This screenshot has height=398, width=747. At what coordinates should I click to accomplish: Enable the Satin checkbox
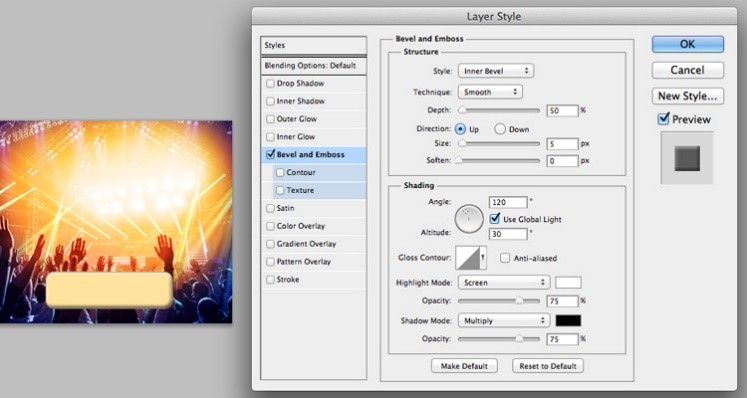tap(270, 208)
